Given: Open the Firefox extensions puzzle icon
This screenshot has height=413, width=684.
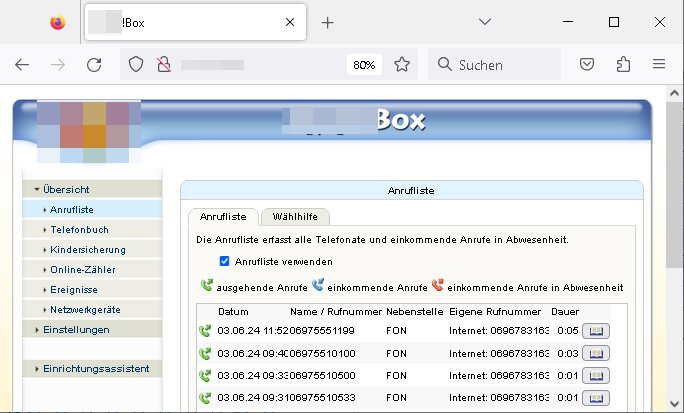Looking at the screenshot, I should click(624, 64).
